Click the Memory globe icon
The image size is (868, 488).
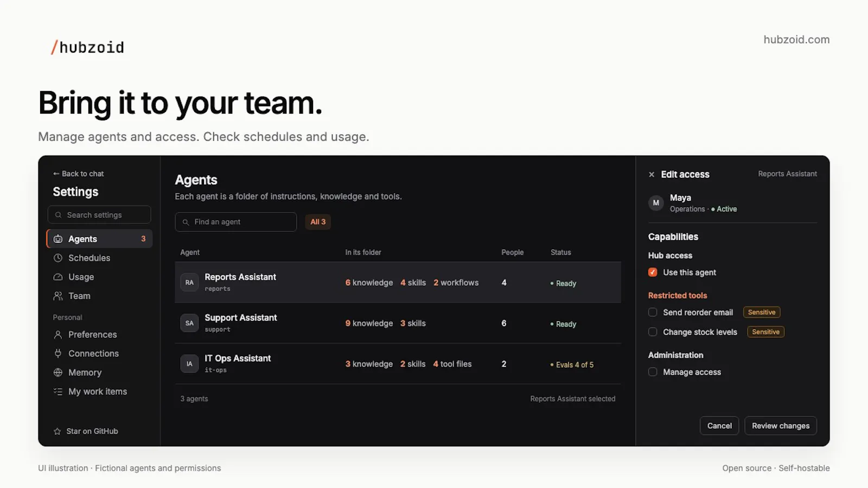58,373
